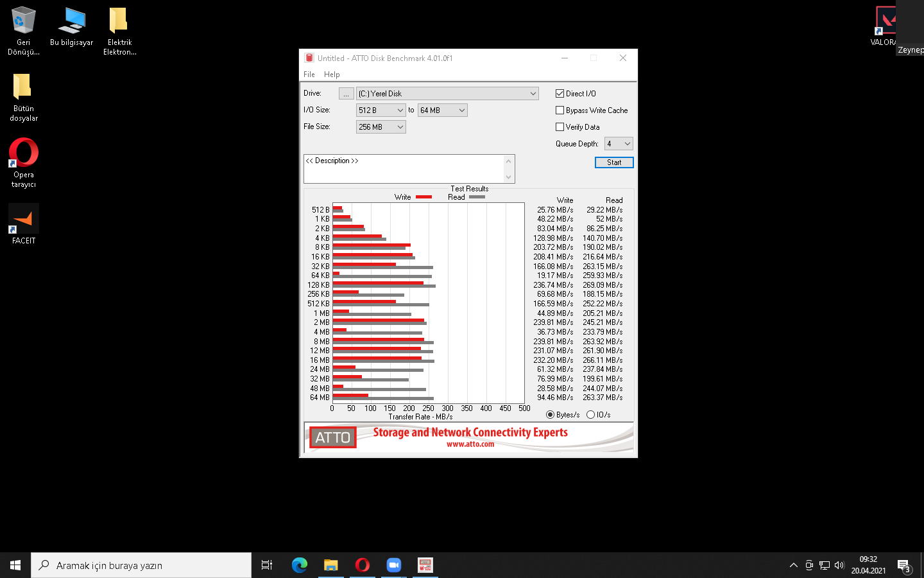The height and width of the screenshot is (578, 924).
Task: Expand the Drive dropdown (C:) Yerel Disk
Action: pyautogui.click(x=447, y=94)
